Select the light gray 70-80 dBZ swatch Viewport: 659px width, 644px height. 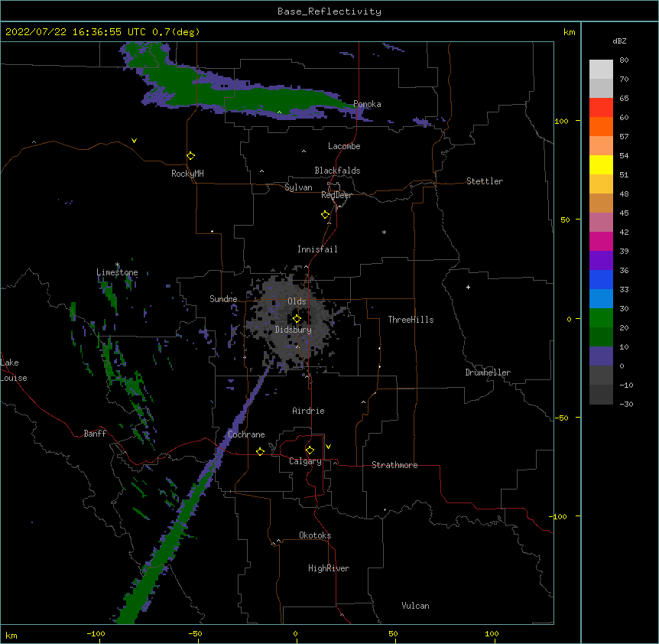(x=601, y=70)
